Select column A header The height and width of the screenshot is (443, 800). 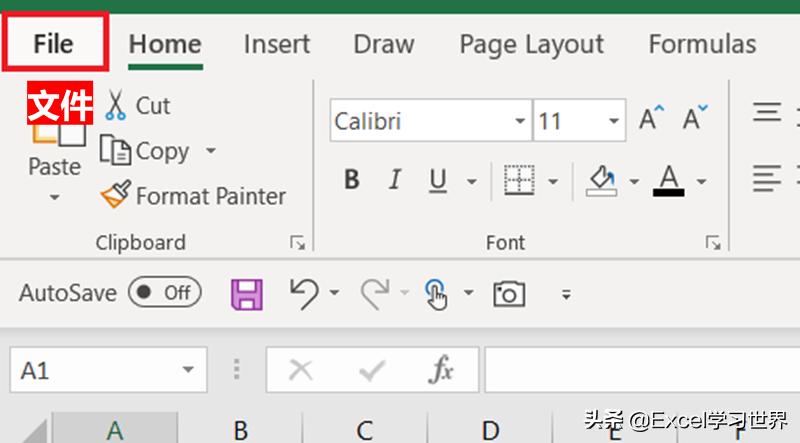(115, 430)
